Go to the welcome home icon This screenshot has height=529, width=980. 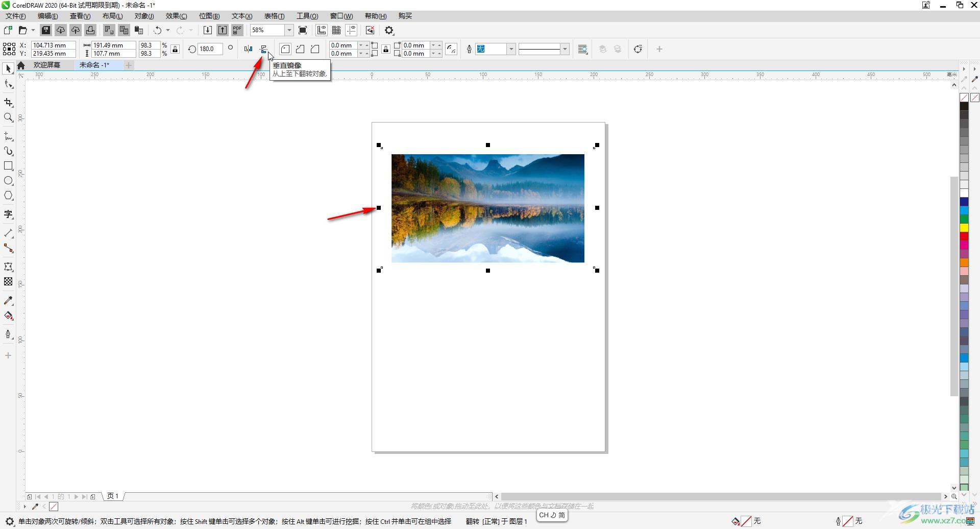click(21, 65)
